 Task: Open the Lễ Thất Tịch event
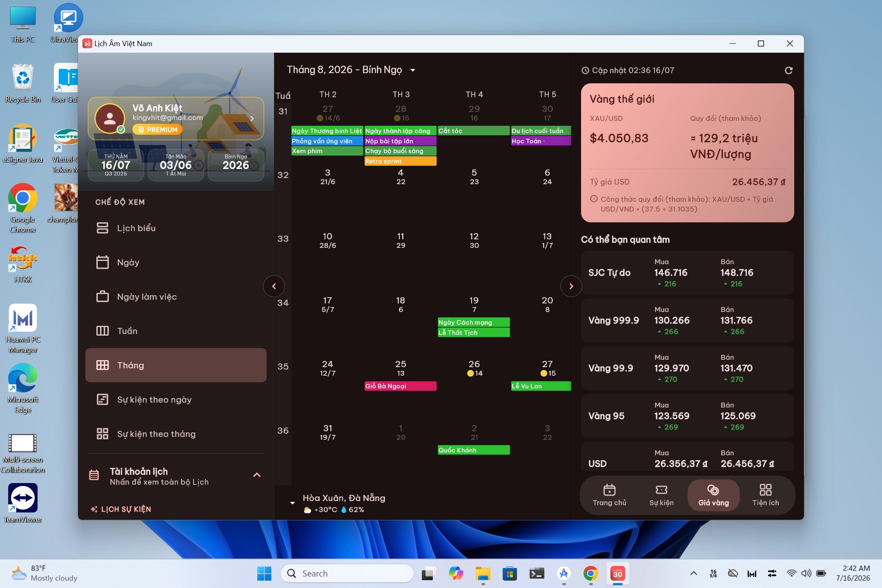click(x=474, y=332)
